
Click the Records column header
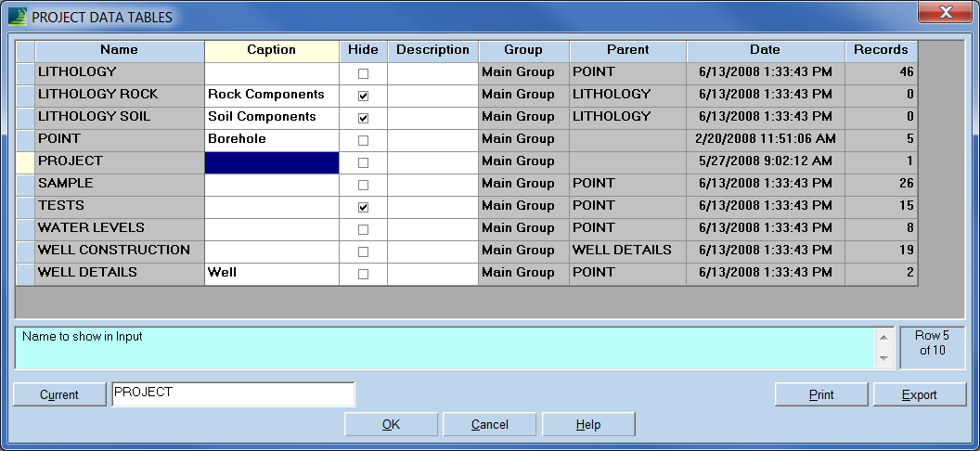882,51
